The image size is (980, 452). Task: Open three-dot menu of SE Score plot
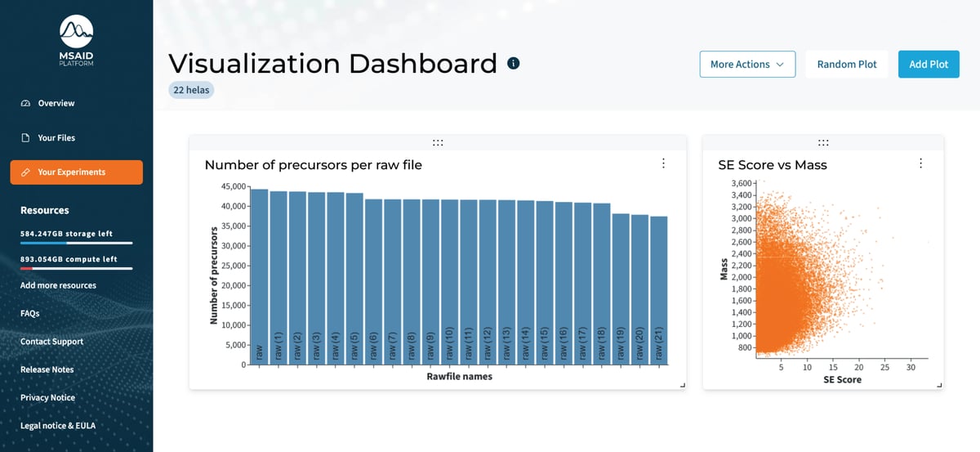920,163
